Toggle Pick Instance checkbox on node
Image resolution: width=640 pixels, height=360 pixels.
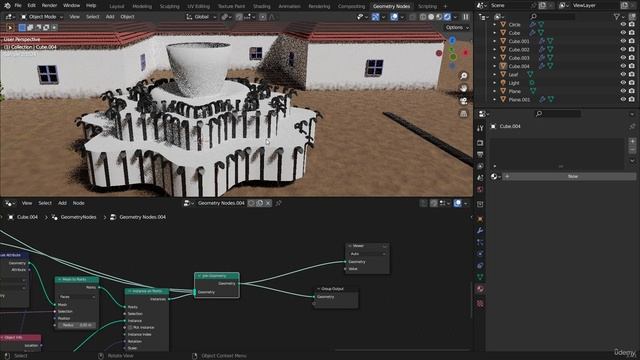130,327
